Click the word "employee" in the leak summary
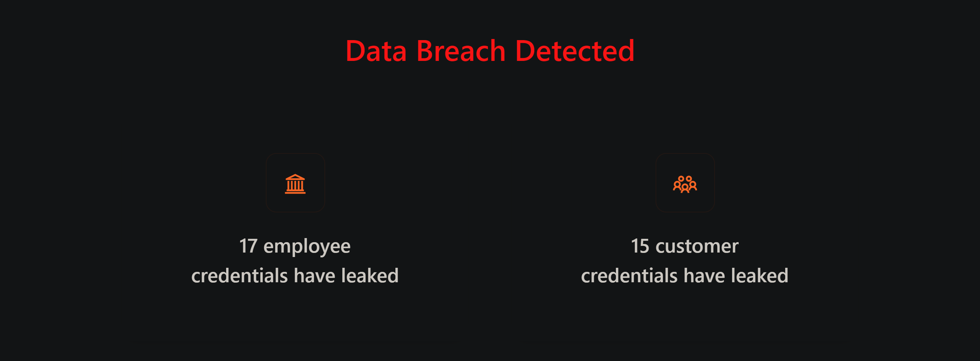This screenshot has height=361, width=980. pos(307,247)
